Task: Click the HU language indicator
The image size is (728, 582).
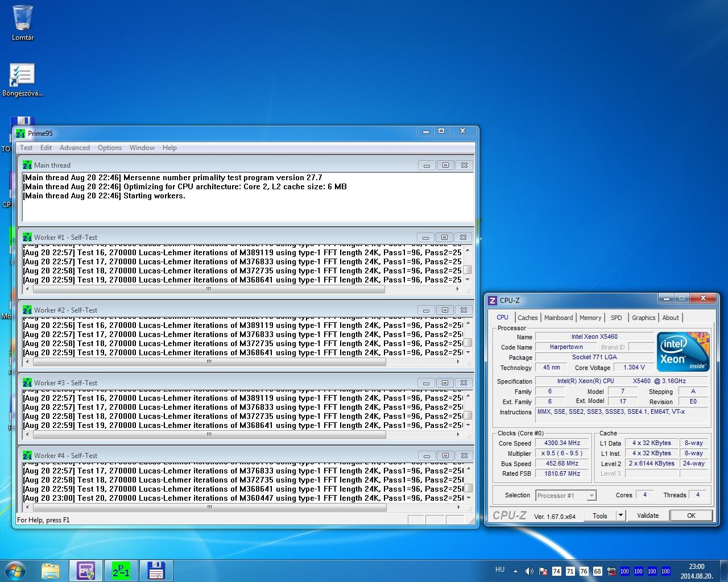Action: coord(500,569)
